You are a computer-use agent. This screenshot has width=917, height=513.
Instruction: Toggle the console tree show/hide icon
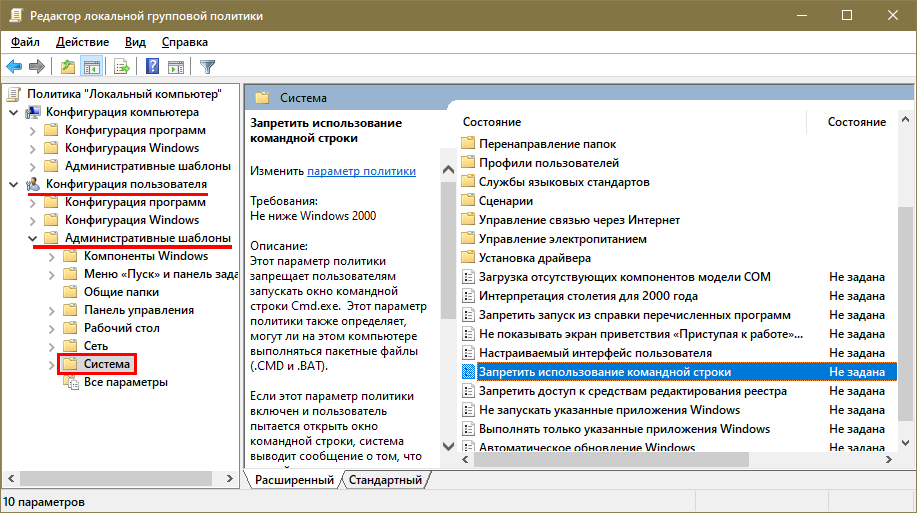92,67
